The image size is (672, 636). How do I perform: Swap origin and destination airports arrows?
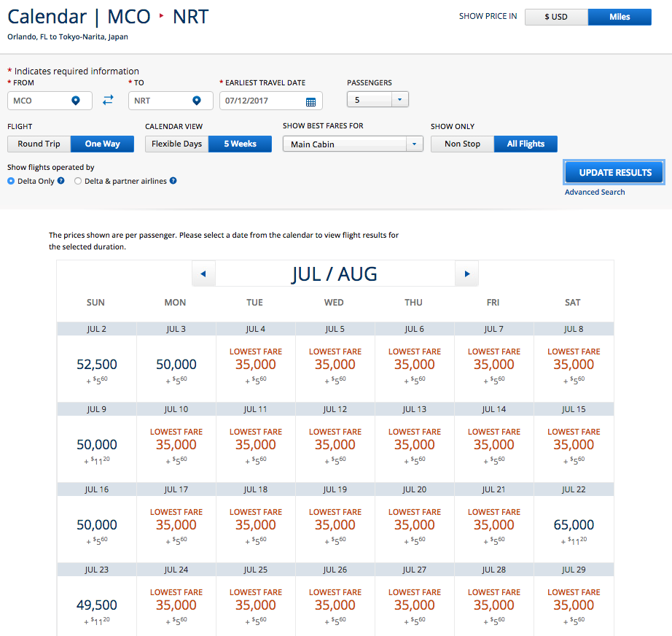tap(108, 101)
